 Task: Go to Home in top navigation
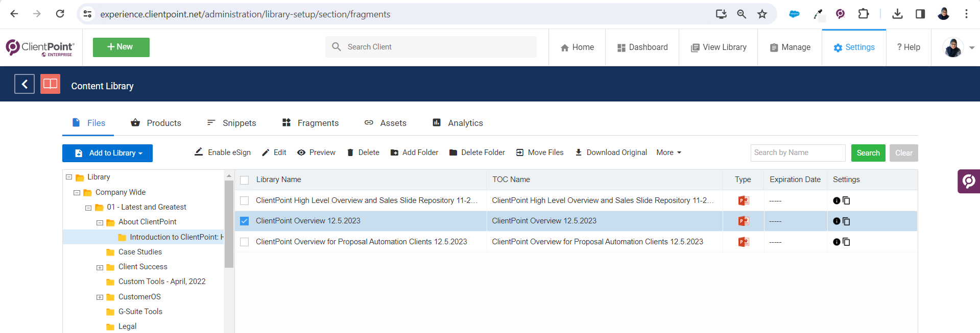(x=577, y=47)
